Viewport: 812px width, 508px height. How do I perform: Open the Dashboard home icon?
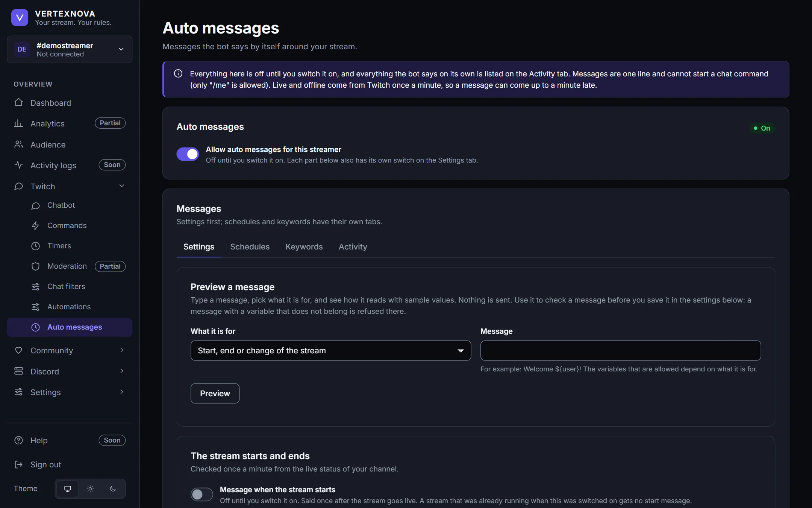(x=18, y=102)
